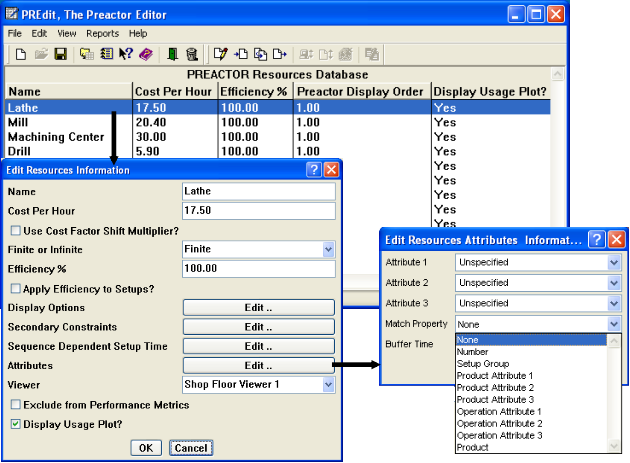Click the yellow notebook list toolbar icon
This screenshot has width=630, height=463.
tap(106, 54)
